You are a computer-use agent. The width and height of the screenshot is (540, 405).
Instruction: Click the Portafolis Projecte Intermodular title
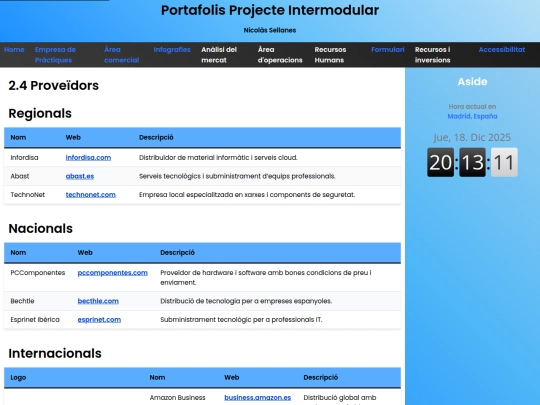[x=270, y=10]
